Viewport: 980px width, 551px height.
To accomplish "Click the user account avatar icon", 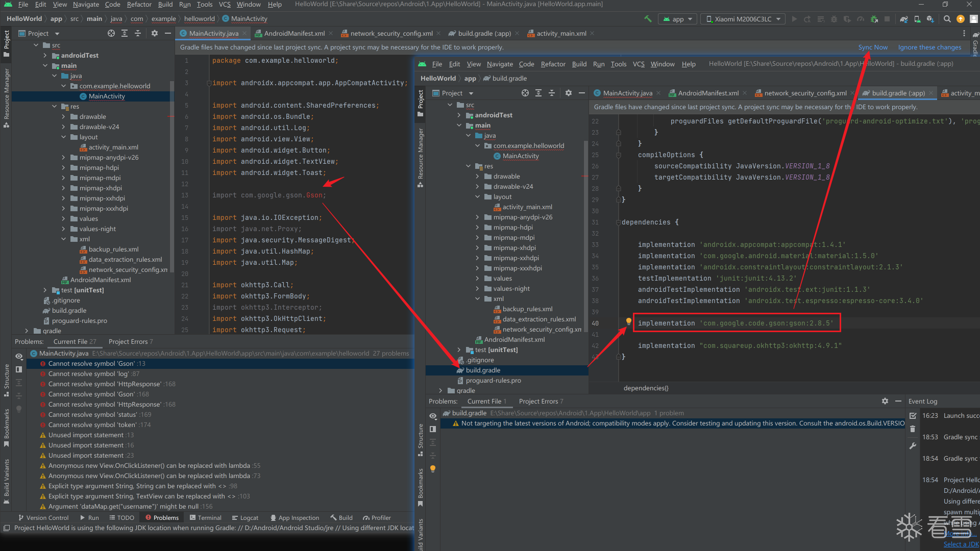I will pyautogui.click(x=974, y=19).
